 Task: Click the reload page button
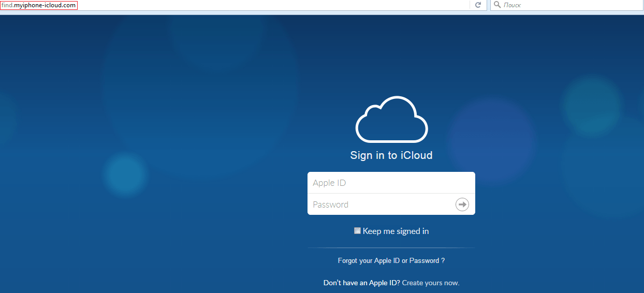click(478, 5)
